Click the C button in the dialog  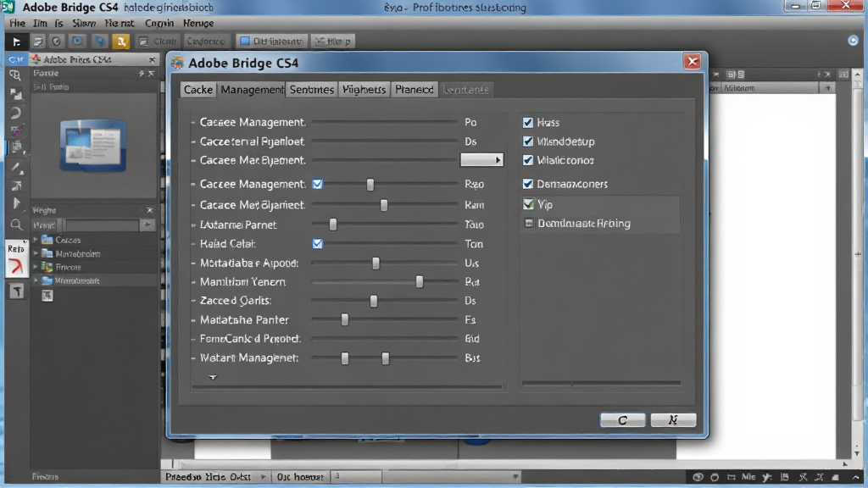click(622, 420)
